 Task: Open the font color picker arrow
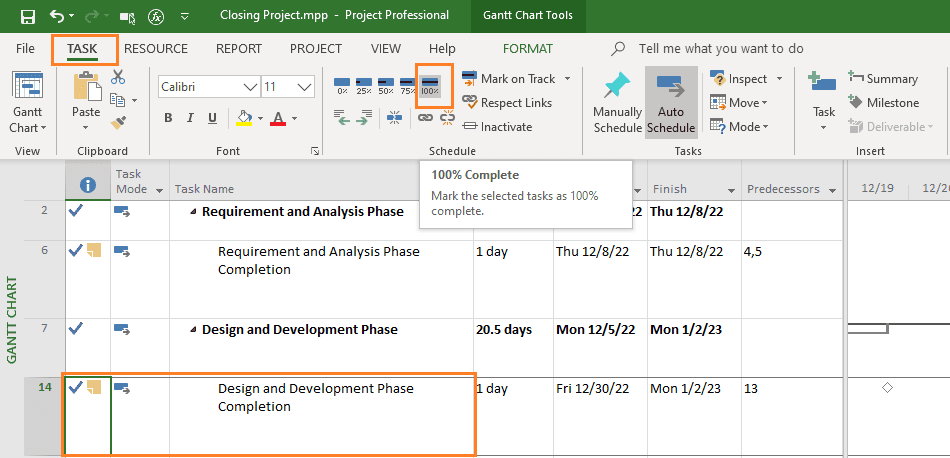coord(294,118)
